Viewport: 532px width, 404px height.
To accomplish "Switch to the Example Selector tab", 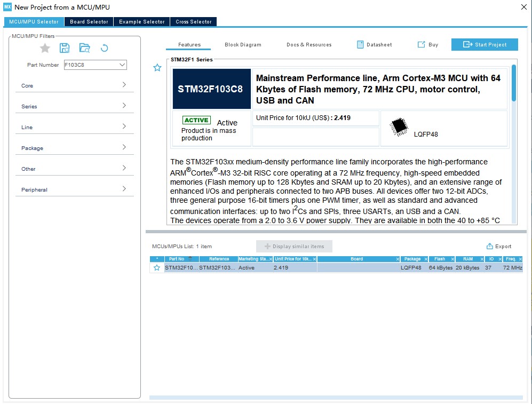I will point(141,22).
